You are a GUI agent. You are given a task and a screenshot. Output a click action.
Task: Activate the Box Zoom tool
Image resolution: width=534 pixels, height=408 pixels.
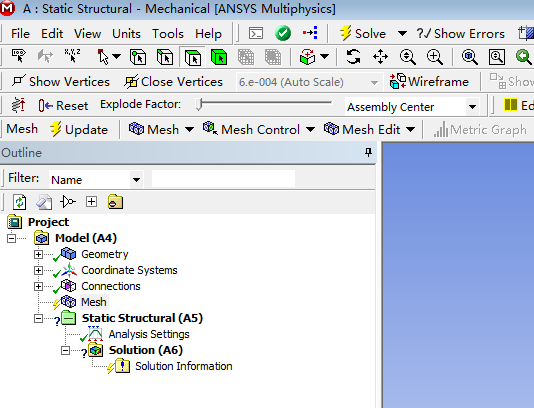coord(435,57)
